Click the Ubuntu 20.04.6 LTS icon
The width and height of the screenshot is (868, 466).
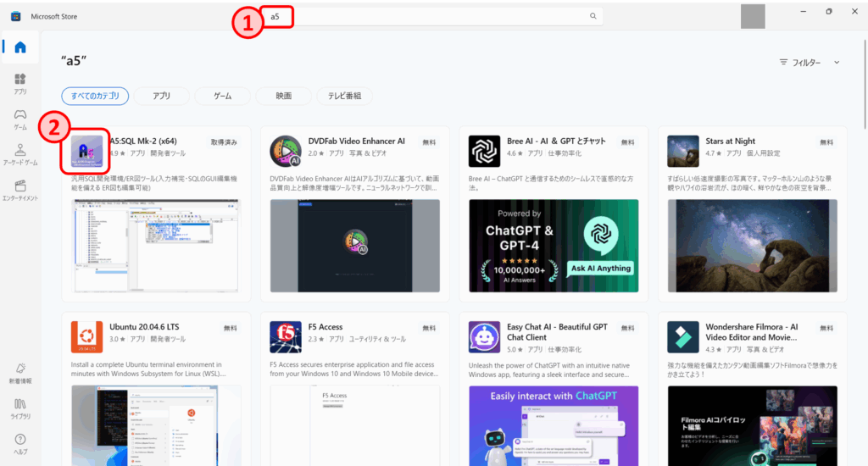87,337
